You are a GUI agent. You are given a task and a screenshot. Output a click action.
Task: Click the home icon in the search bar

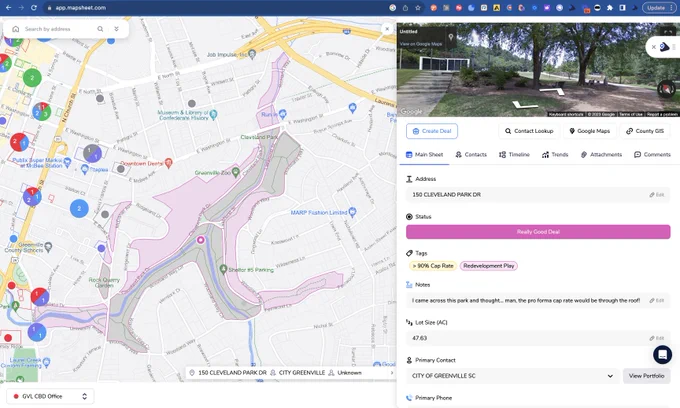click(16, 29)
